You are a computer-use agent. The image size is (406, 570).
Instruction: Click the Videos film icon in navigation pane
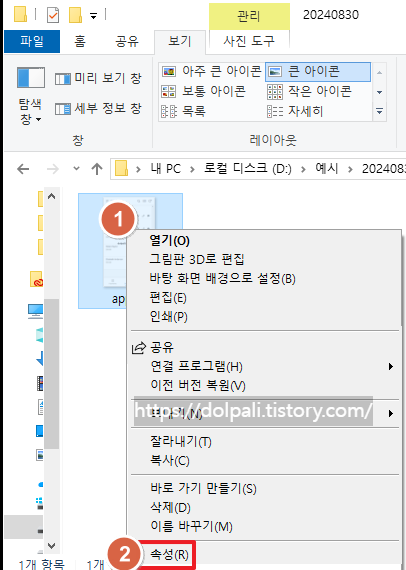click(x=40, y=383)
